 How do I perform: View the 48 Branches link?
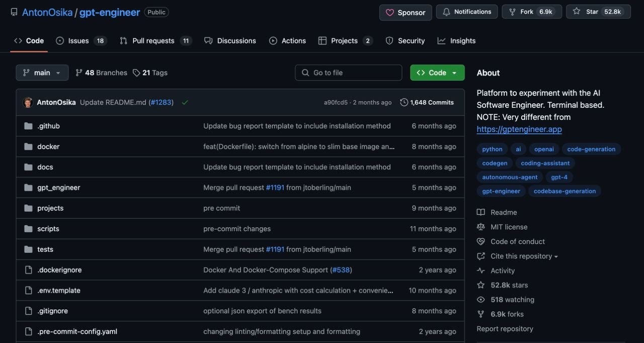coord(101,73)
